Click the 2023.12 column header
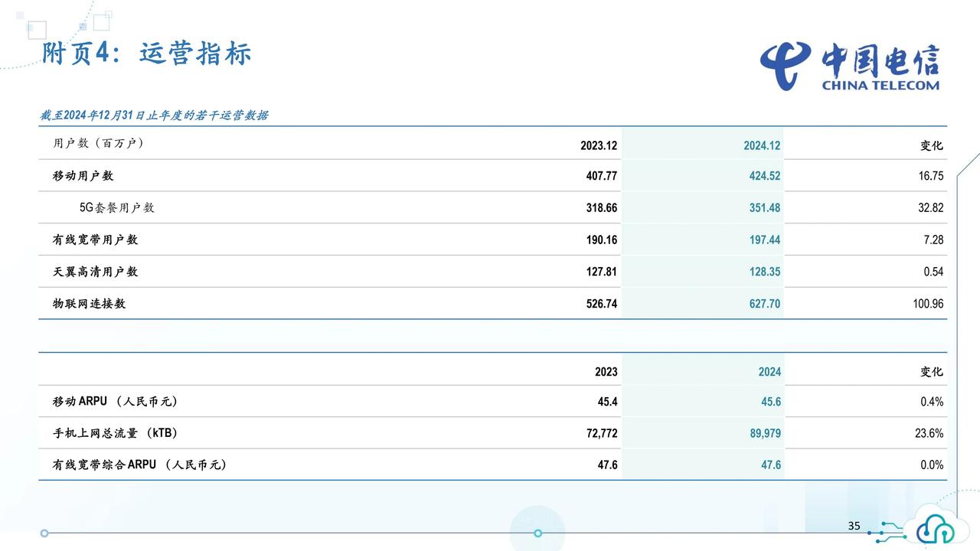 599,145
